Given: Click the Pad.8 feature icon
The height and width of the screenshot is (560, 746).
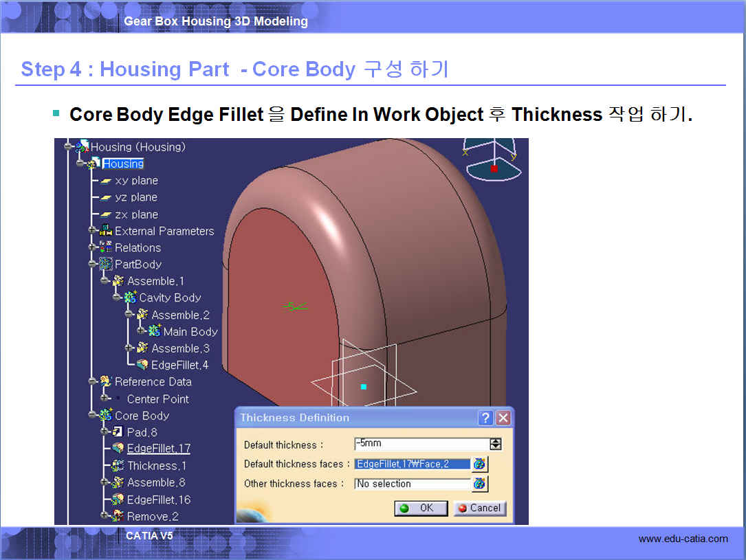Looking at the screenshot, I should (118, 432).
